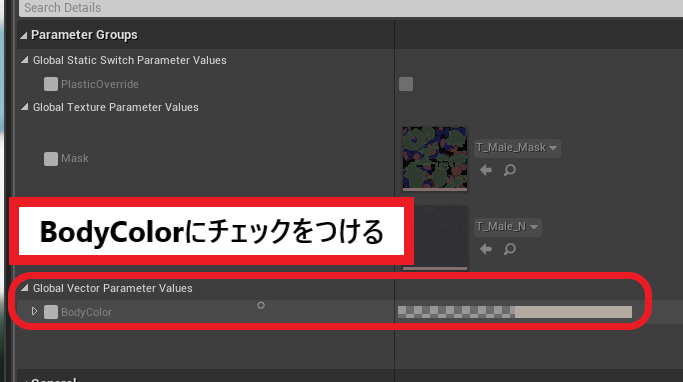The image size is (683, 382).
Task: Collapse Global Static Switch Parameter Values
Action: (x=25, y=60)
